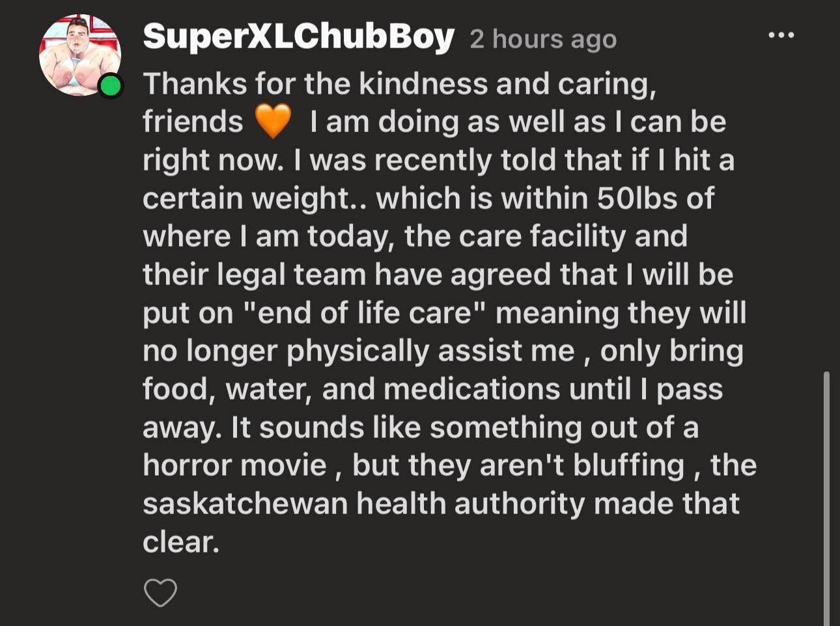Click the vertical scrollbar thumb on right

pyautogui.click(x=827, y=498)
